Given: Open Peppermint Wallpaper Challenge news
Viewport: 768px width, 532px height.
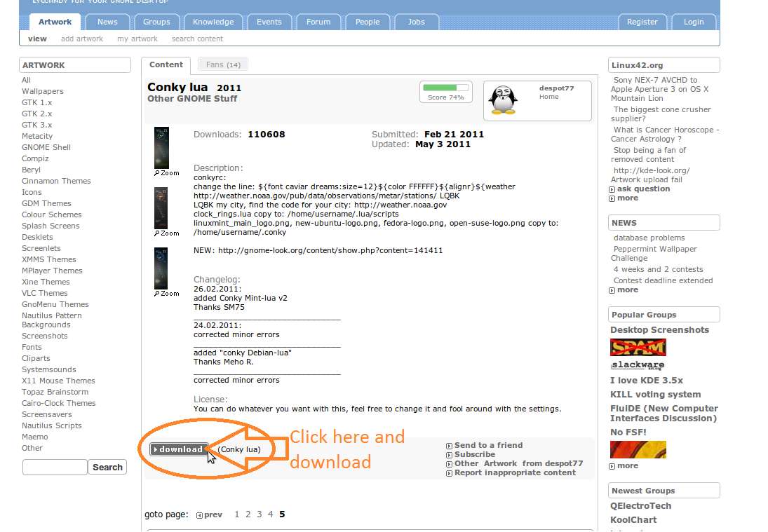Looking at the screenshot, I should coord(654,254).
